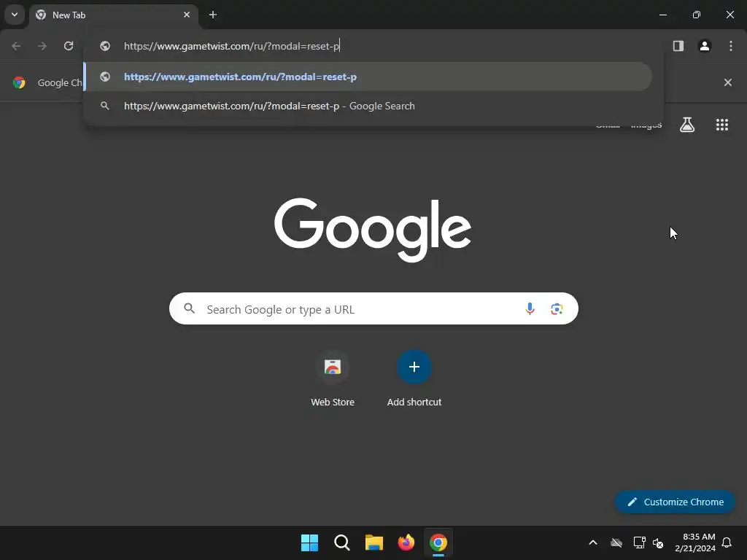Open Search Labs flask icon

point(686,125)
